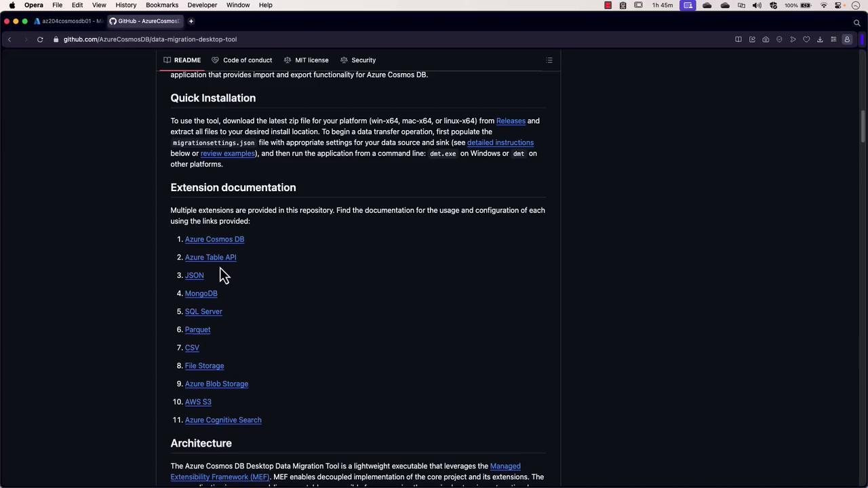Open the review examples link

coord(228,153)
